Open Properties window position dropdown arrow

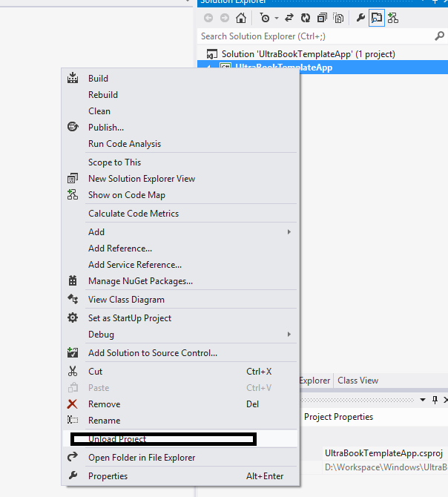(423, 400)
